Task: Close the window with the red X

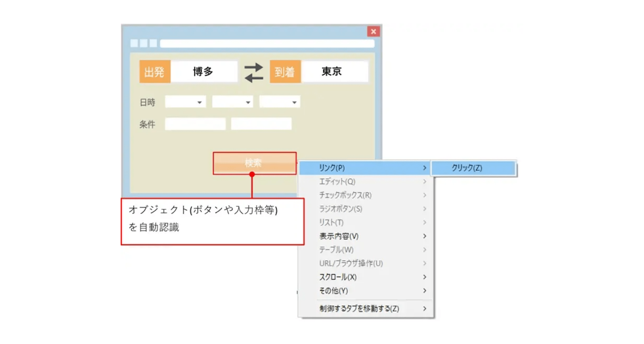Action: click(x=373, y=32)
